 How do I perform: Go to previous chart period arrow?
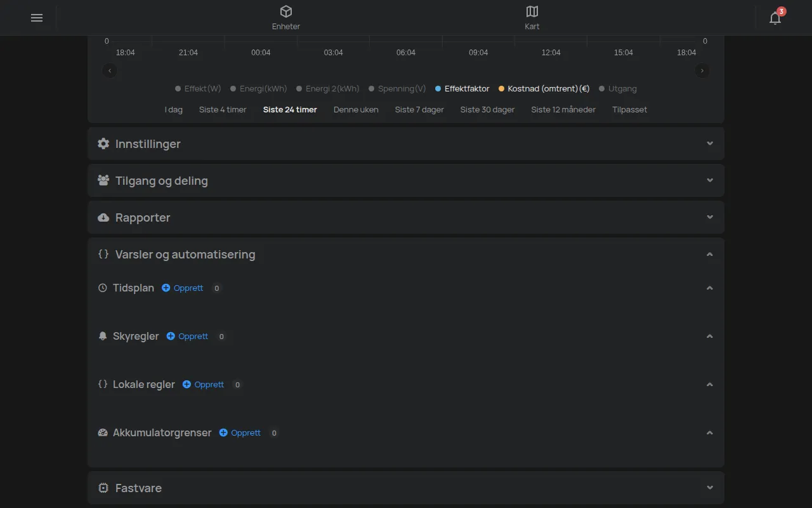pyautogui.click(x=110, y=70)
